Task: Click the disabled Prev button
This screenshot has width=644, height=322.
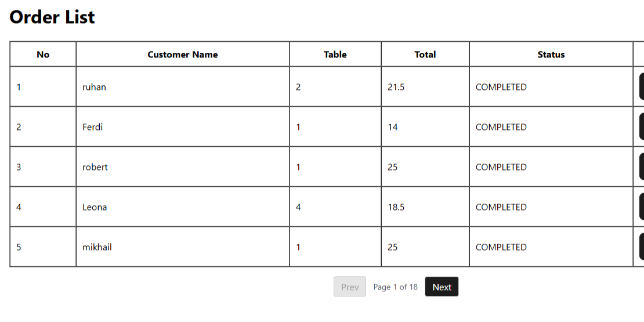Action: point(350,287)
